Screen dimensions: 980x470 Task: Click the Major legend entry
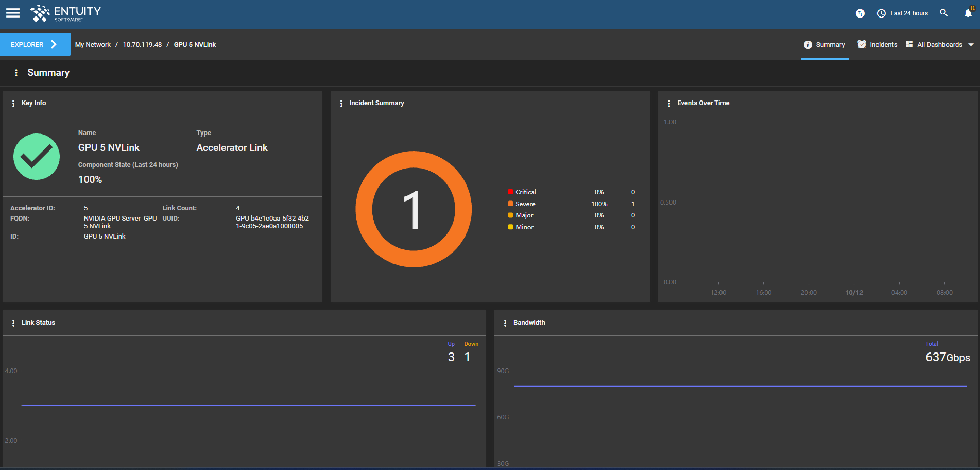[x=524, y=215]
